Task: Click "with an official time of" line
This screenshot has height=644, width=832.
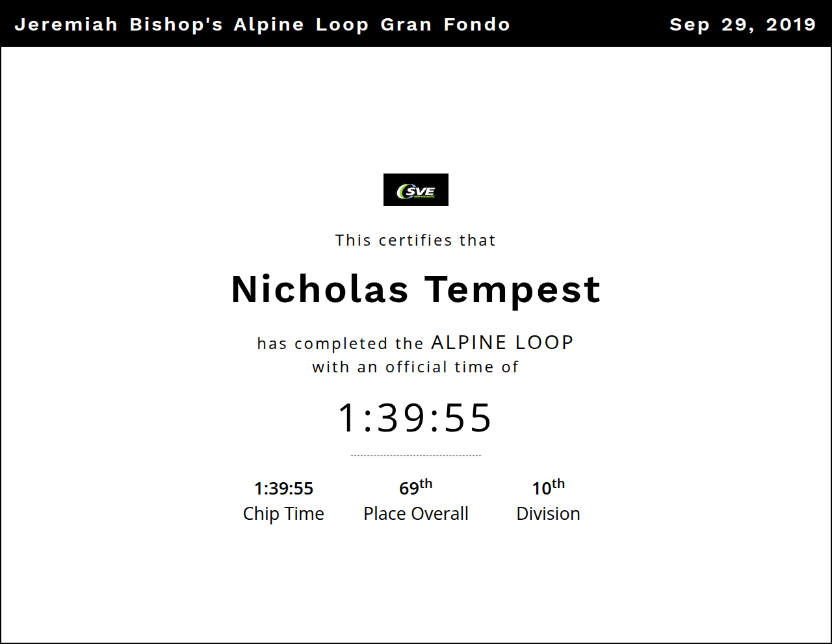Action: point(415,367)
